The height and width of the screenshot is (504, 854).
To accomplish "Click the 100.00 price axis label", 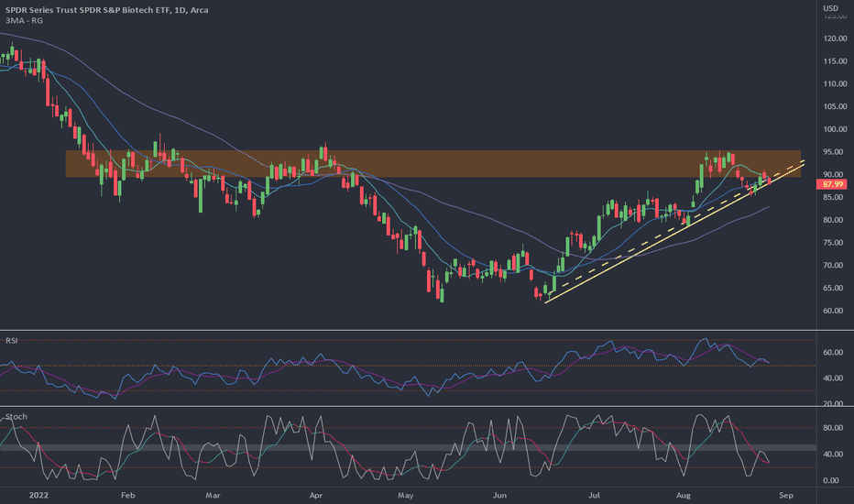I will pos(835,129).
